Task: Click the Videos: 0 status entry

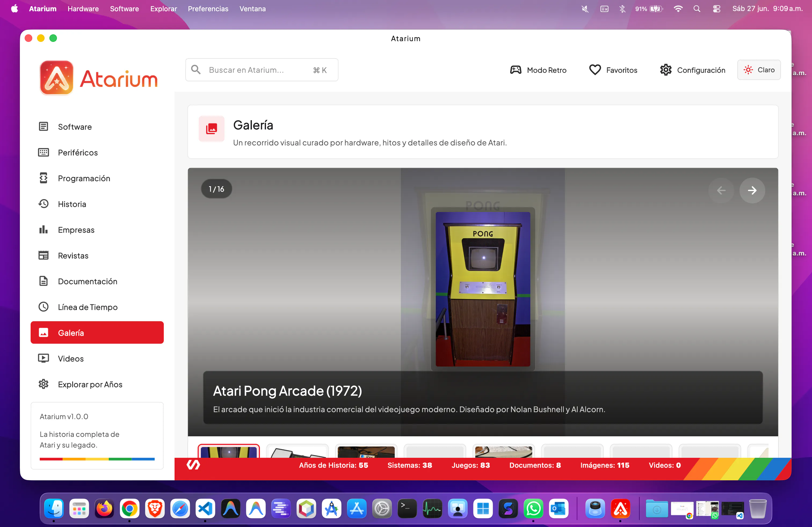Action: tap(664, 465)
